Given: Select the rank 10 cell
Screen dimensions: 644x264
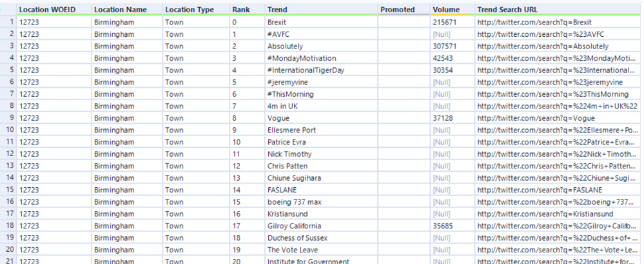Looking at the screenshot, I should coord(248,142).
